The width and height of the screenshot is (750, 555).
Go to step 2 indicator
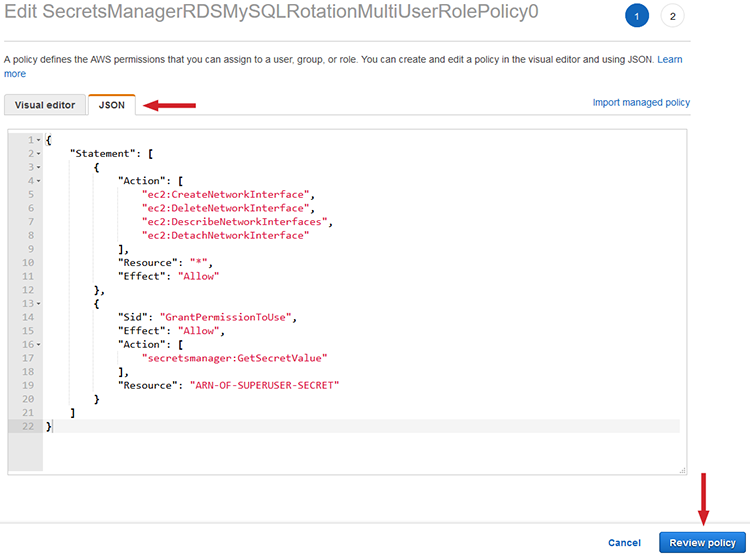click(673, 16)
